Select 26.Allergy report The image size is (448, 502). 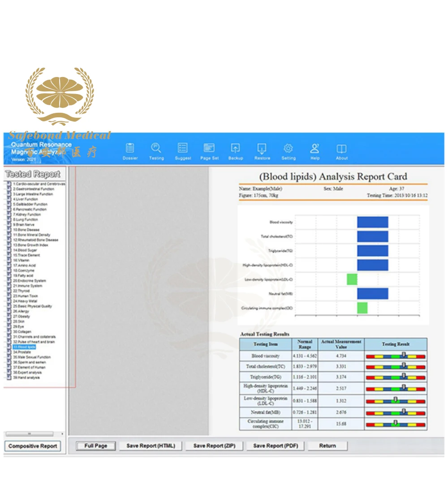pyautogui.click(x=21, y=311)
